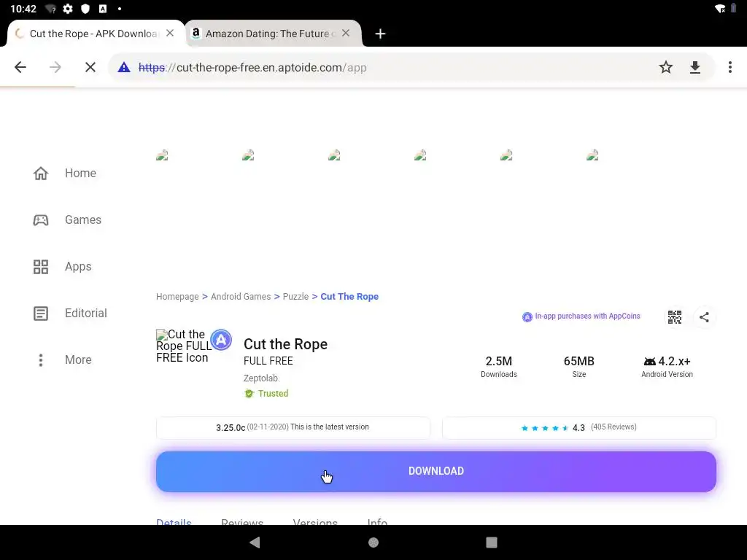Click the Cut the Rope app icon image

click(x=183, y=346)
